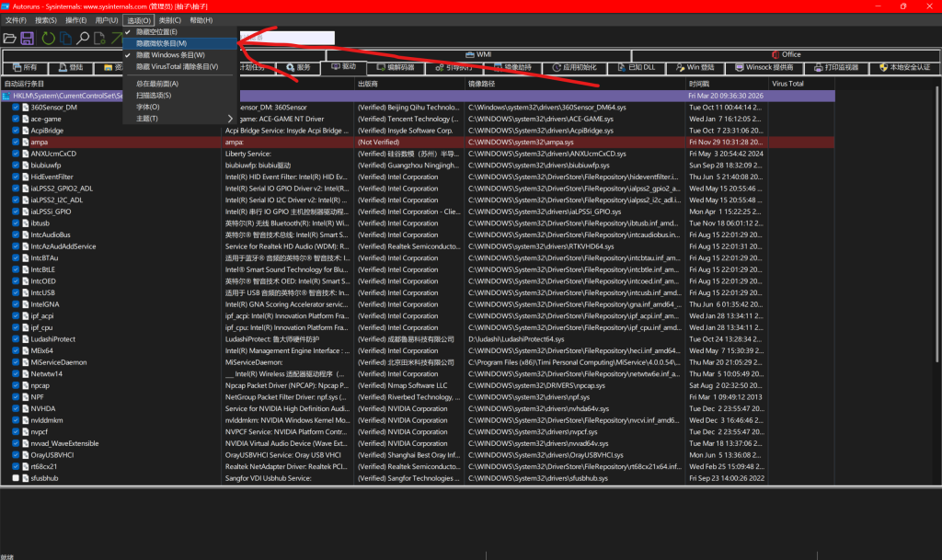
Task: Switch to the WMI tab
Action: [483, 54]
